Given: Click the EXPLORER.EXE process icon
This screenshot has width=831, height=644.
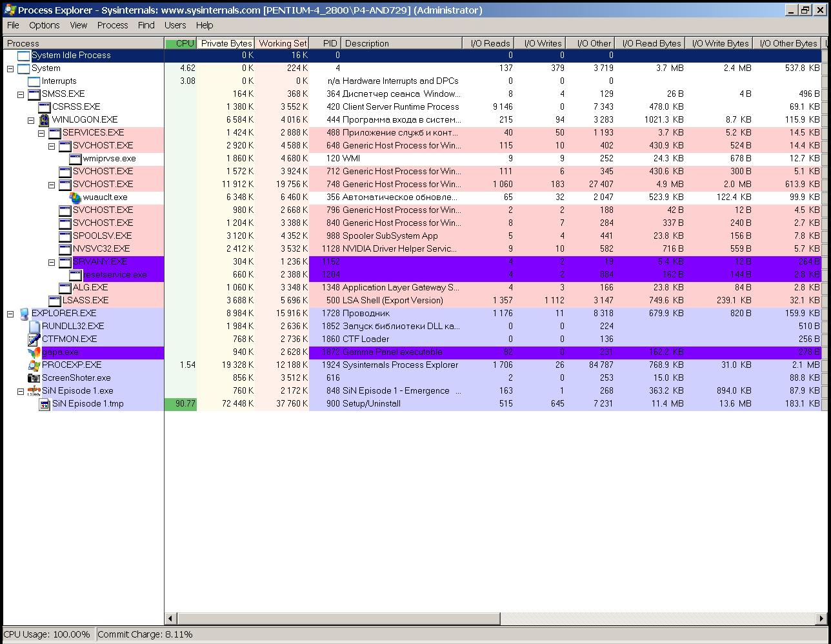Looking at the screenshot, I should point(24,314).
